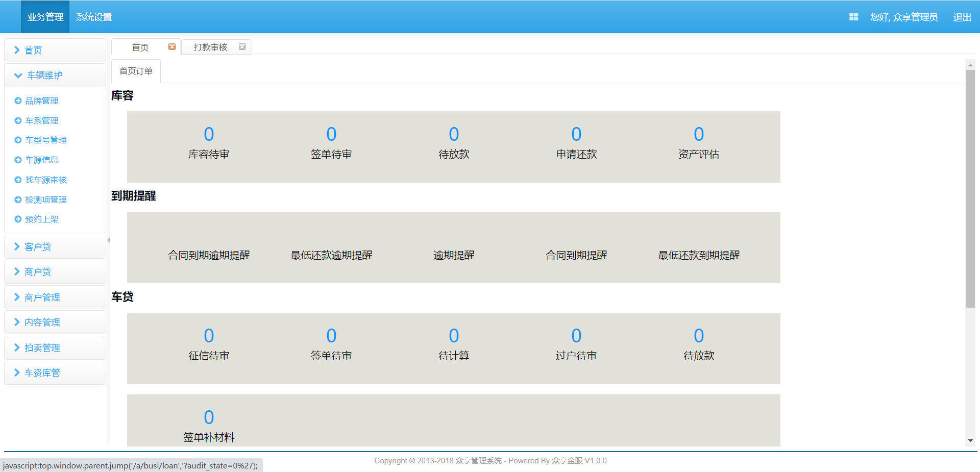Expand the 拍卖管理 sidebar section

[55, 348]
